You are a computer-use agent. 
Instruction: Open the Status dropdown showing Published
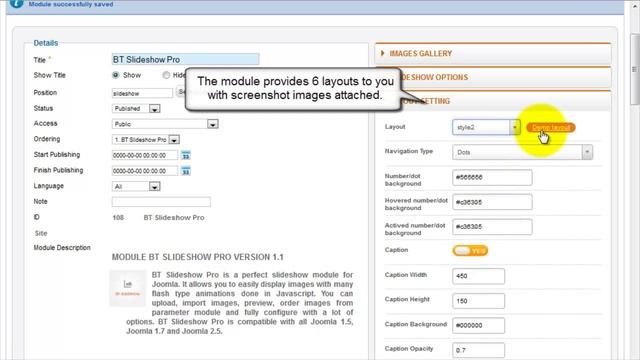136,109
